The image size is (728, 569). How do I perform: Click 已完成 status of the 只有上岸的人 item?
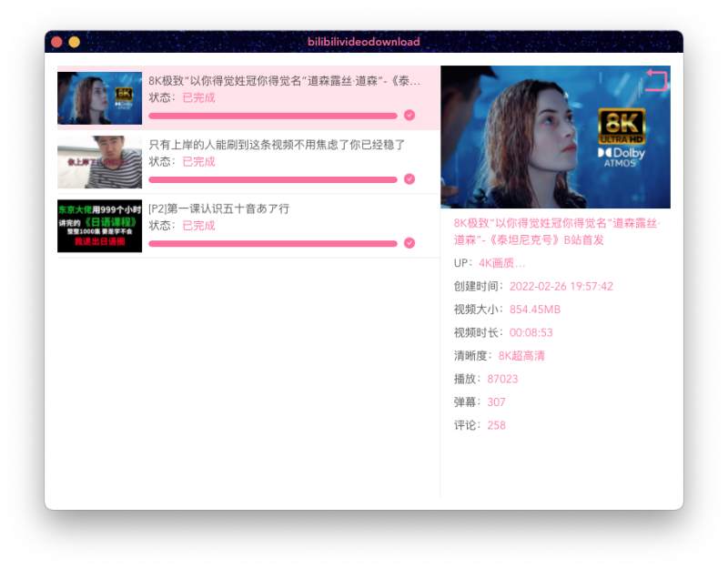[198, 162]
